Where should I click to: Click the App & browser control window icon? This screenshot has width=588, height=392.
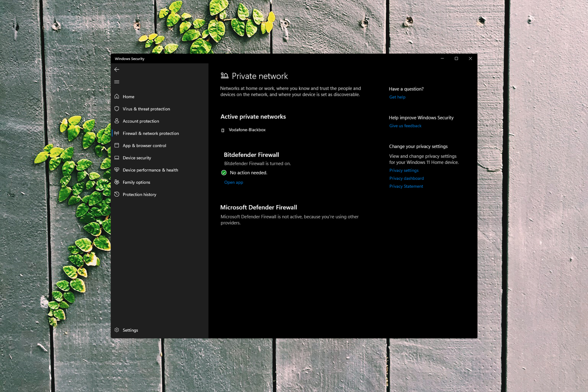[x=117, y=145]
